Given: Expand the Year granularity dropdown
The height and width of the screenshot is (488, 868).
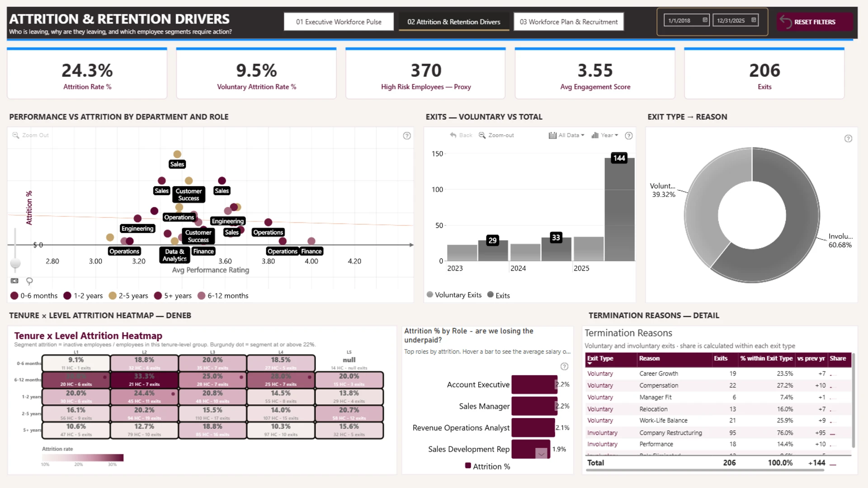Looking at the screenshot, I should [x=616, y=135].
